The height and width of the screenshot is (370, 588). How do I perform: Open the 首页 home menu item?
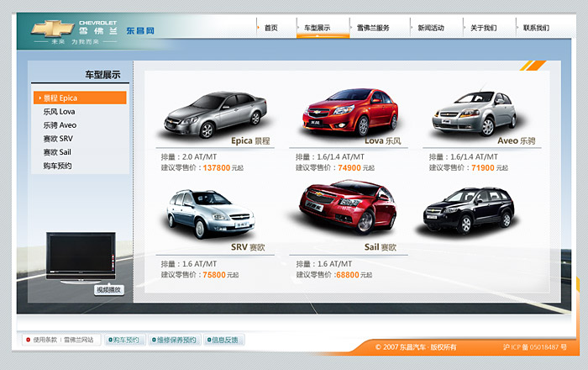pyautogui.click(x=270, y=28)
